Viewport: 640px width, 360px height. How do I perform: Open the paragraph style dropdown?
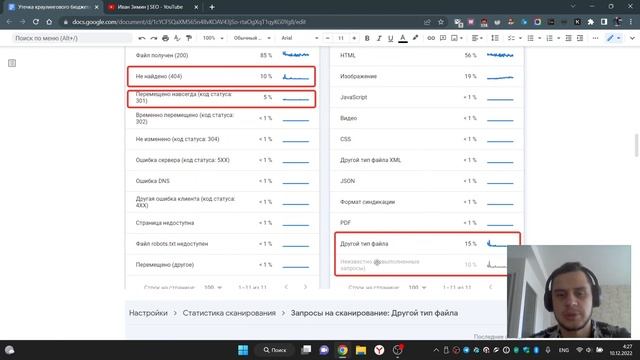(252, 38)
